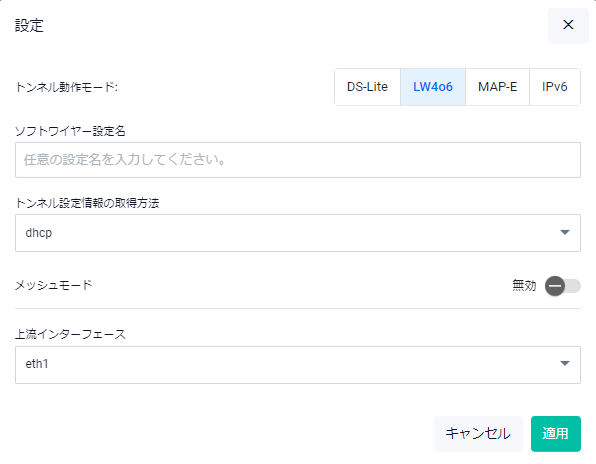Click the トンネル設定情報の取得方法 label
This screenshot has height=464, width=596.
coord(87,203)
